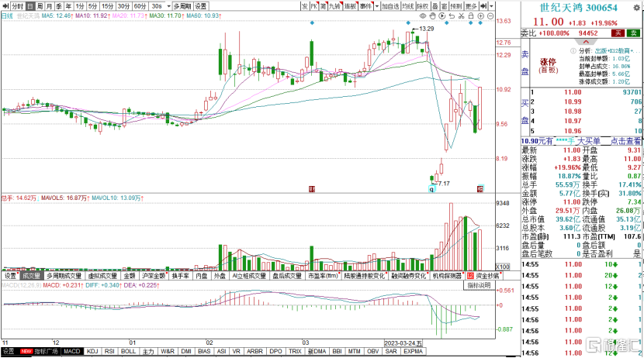Image resolution: width=644 pixels, height=358 pixels.
Task: Open 指标说明 indicator explanation
Action: point(479,285)
